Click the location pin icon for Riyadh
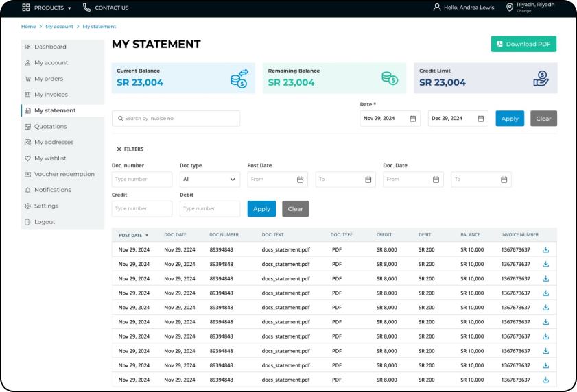The width and height of the screenshot is (577, 392). pos(510,8)
